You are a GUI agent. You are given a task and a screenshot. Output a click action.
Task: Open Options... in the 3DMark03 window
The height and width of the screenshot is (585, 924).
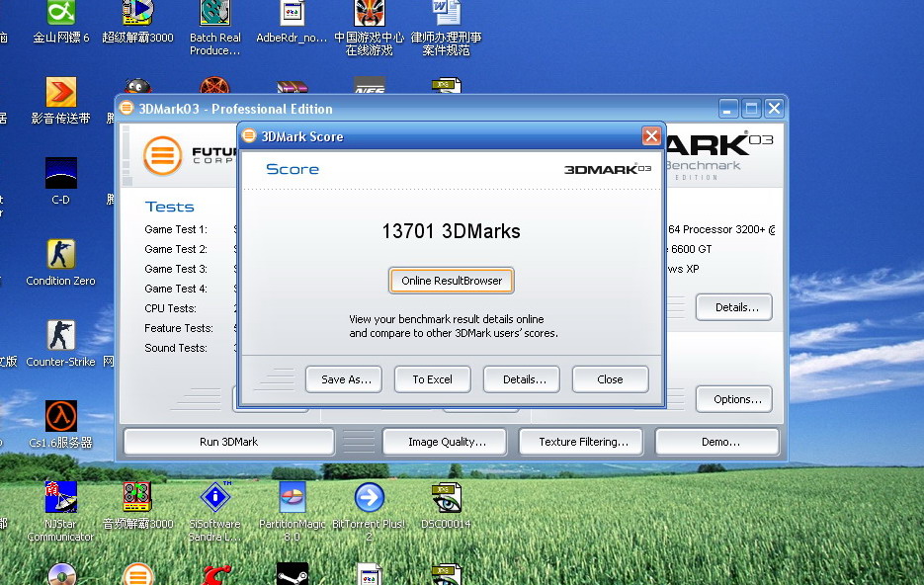point(734,399)
